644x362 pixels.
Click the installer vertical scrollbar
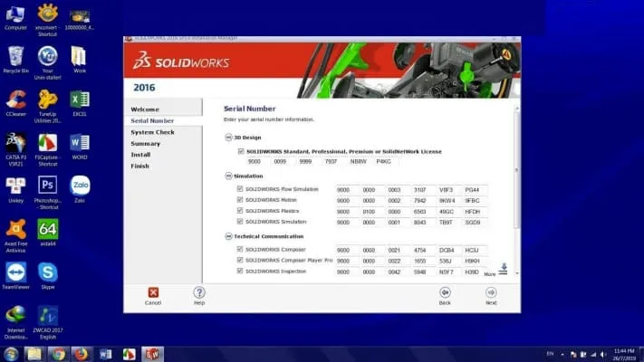click(516, 190)
